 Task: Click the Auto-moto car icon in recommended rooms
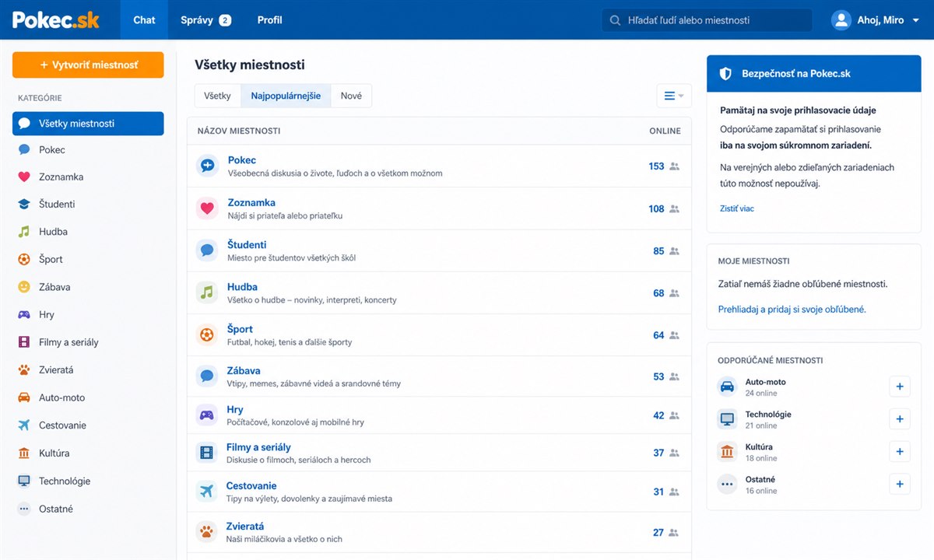[727, 387]
